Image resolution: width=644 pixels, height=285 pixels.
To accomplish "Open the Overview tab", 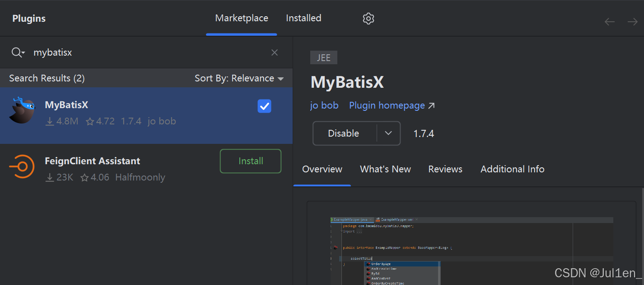I will pyautogui.click(x=322, y=169).
